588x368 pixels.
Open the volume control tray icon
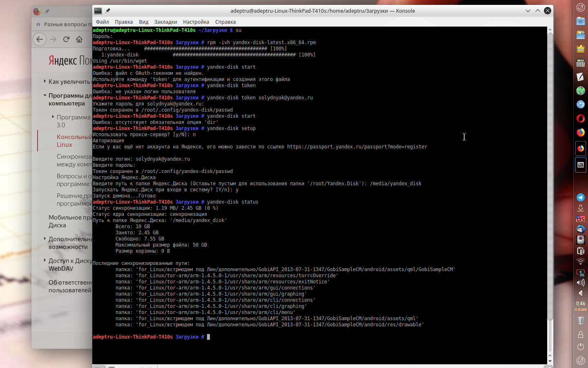(x=580, y=283)
